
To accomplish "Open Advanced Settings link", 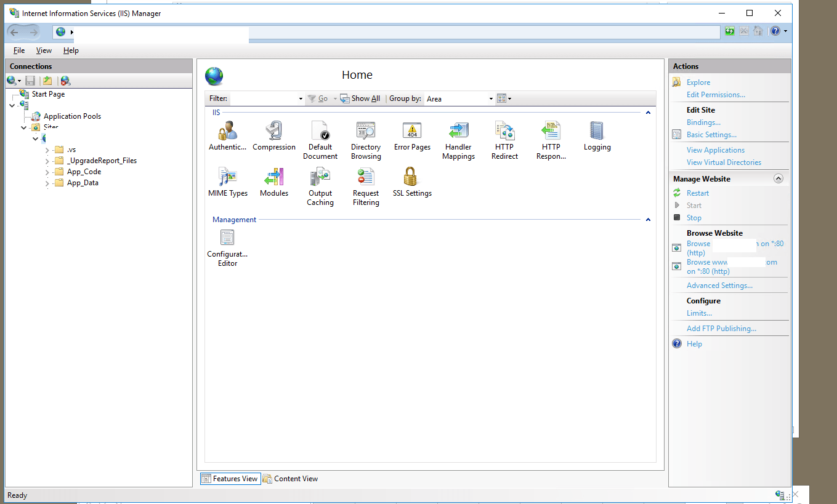I will coord(719,286).
